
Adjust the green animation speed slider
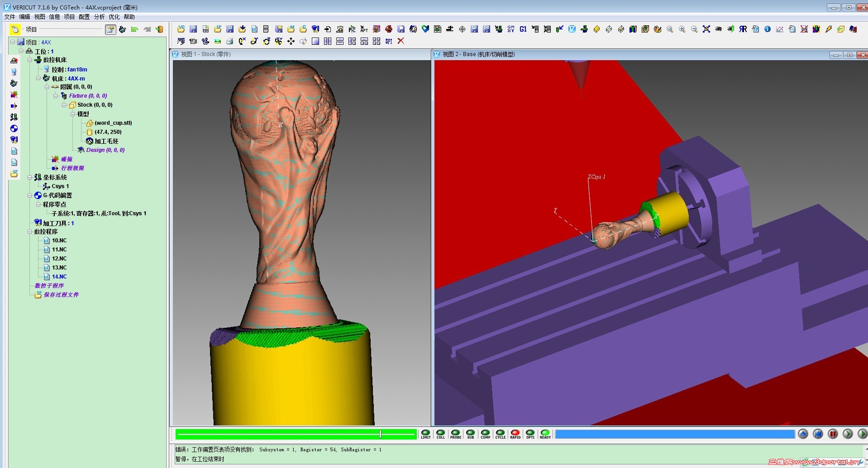point(380,434)
